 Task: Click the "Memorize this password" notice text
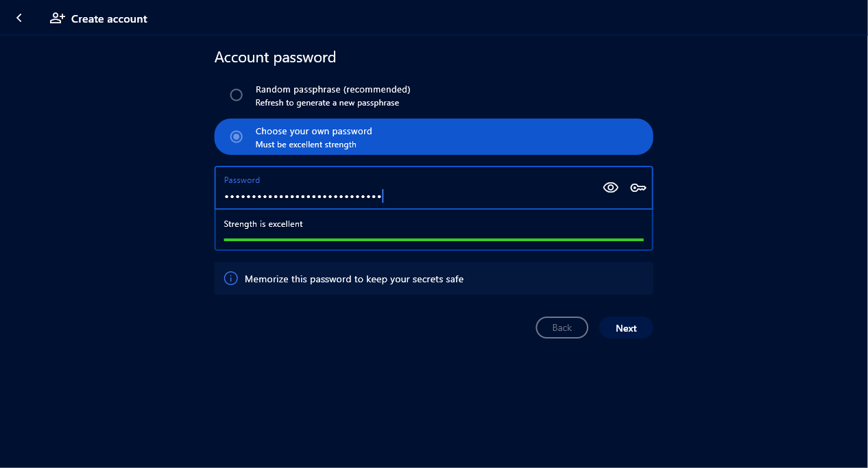354,279
